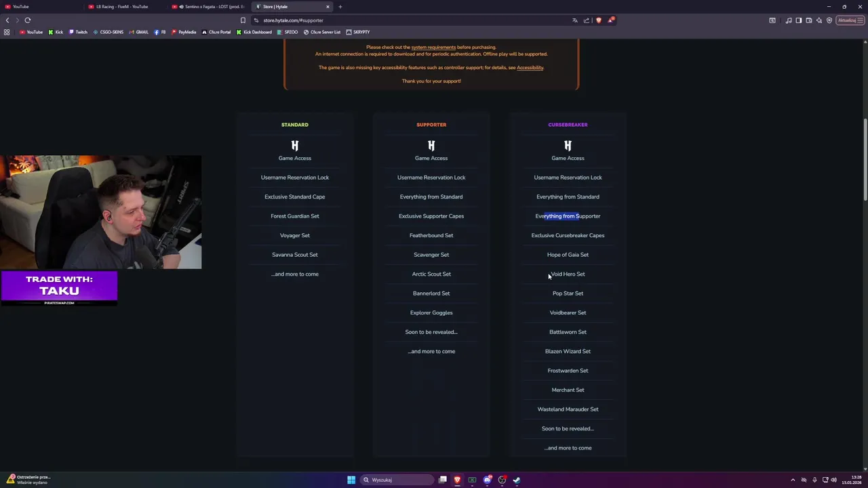The width and height of the screenshot is (868, 488).
Task: Click the page vertical scrollbar
Action: 865,160
